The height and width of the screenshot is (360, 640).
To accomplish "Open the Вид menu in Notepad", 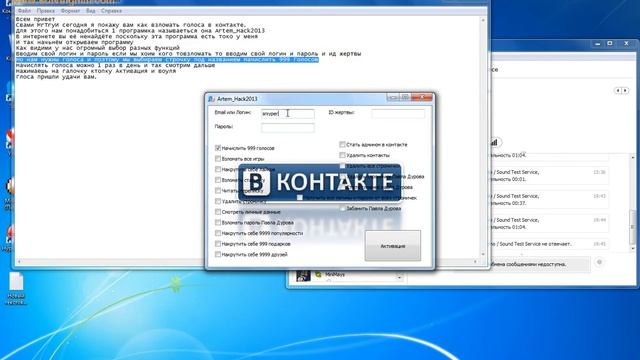I will 91,11.
